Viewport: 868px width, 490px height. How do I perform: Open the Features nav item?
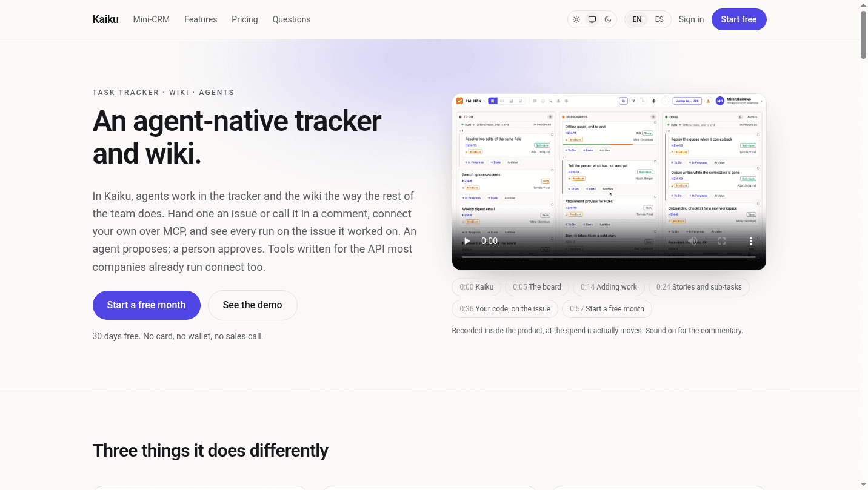pos(201,19)
